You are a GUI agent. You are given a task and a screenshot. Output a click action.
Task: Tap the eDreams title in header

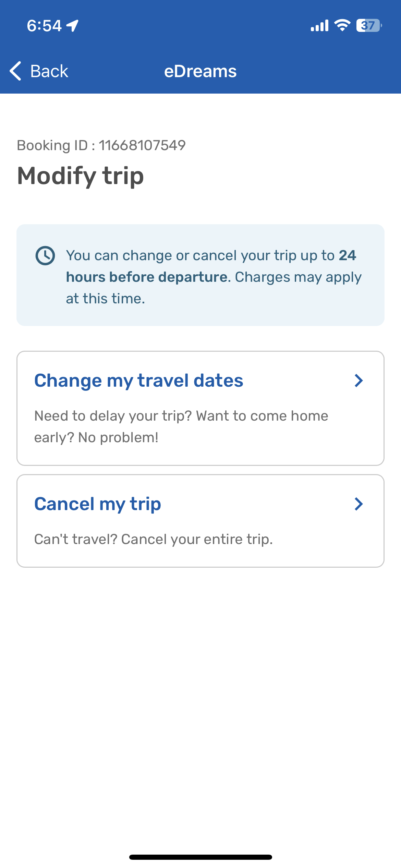pyautogui.click(x=200, y=71)
